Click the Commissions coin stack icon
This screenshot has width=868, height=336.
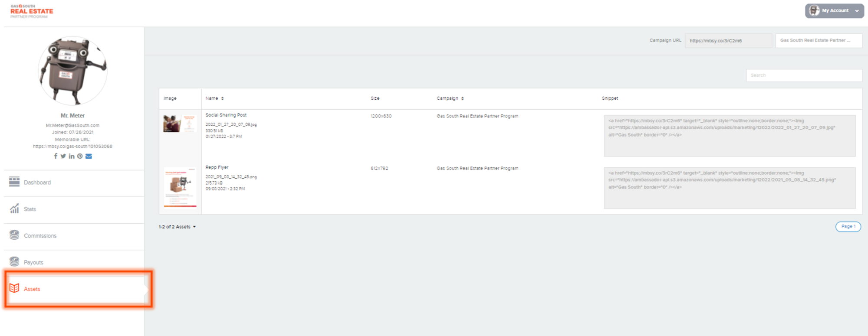14,235
